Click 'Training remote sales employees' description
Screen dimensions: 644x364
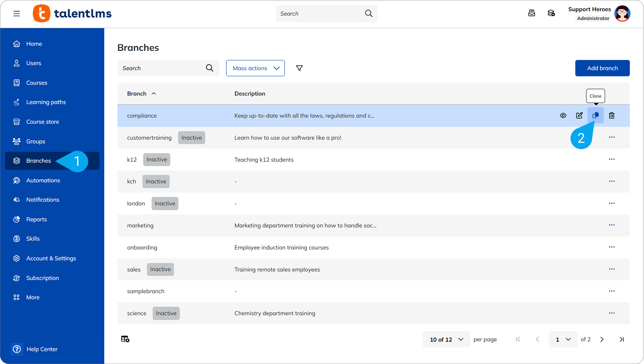(277, 269)
